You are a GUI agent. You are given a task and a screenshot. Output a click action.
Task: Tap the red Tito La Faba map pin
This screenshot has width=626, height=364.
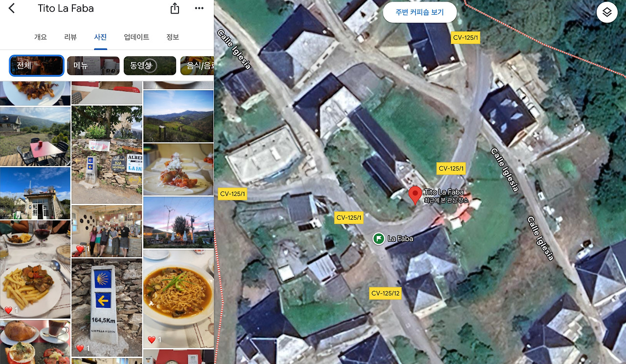pyautogui.click(x=415, y=195)
